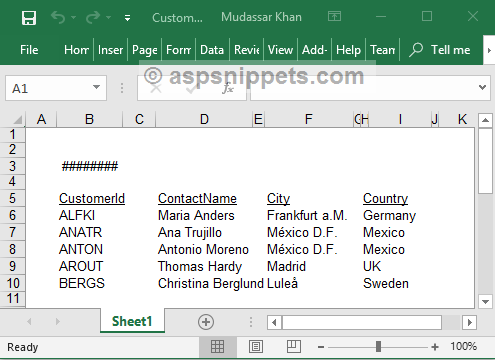Click the Undo arrow icon

(x=58, y=17)
